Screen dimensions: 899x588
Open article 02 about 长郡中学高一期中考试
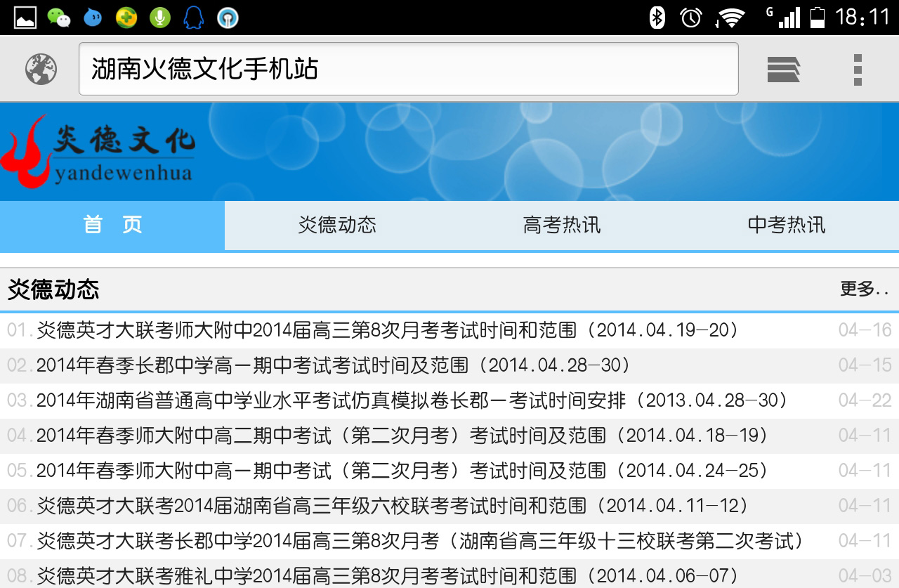click(334, 365)
